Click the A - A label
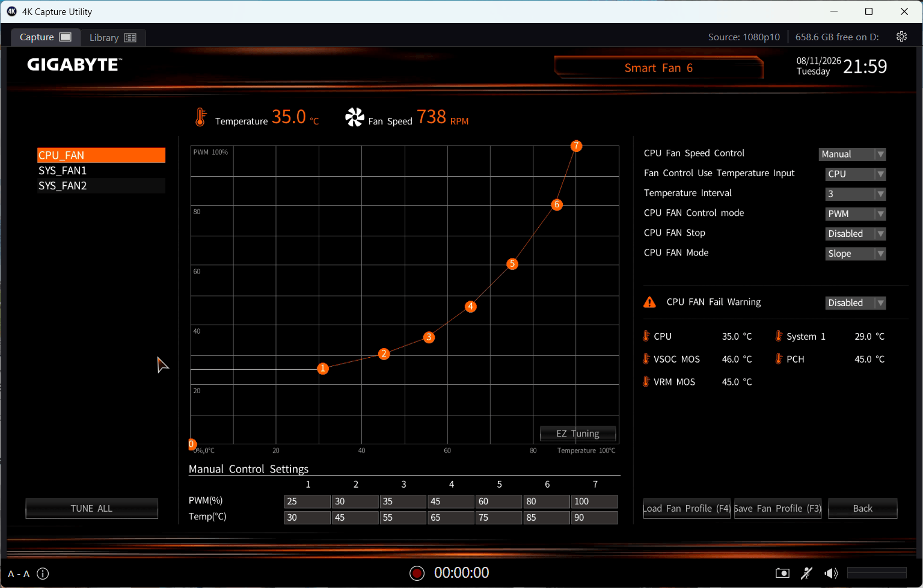Screen dimensions: 923x588 [x=19, y=574]
